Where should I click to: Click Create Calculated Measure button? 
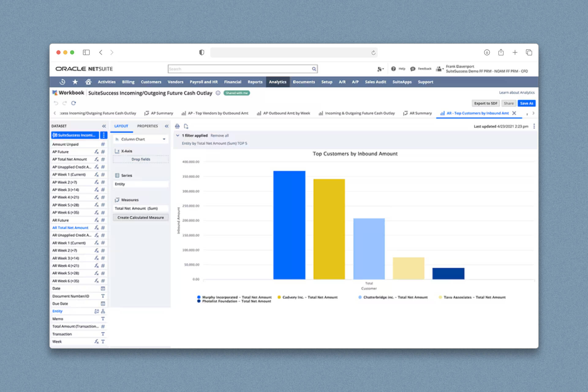[x=141, y=217]
